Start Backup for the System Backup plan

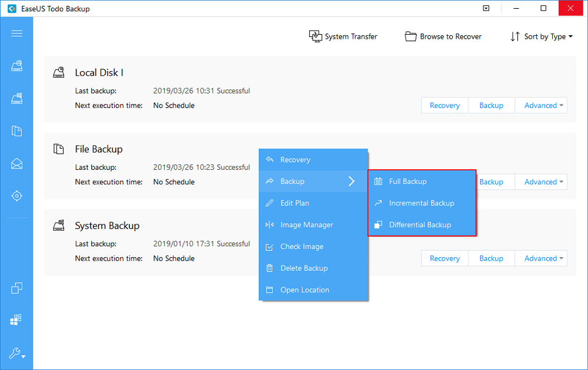click(491, 258)
